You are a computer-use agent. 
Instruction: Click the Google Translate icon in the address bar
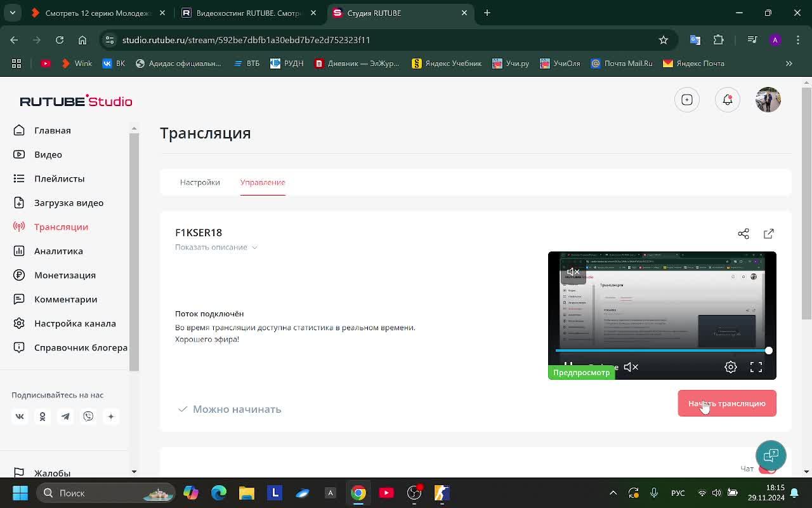tap(695, 40)
